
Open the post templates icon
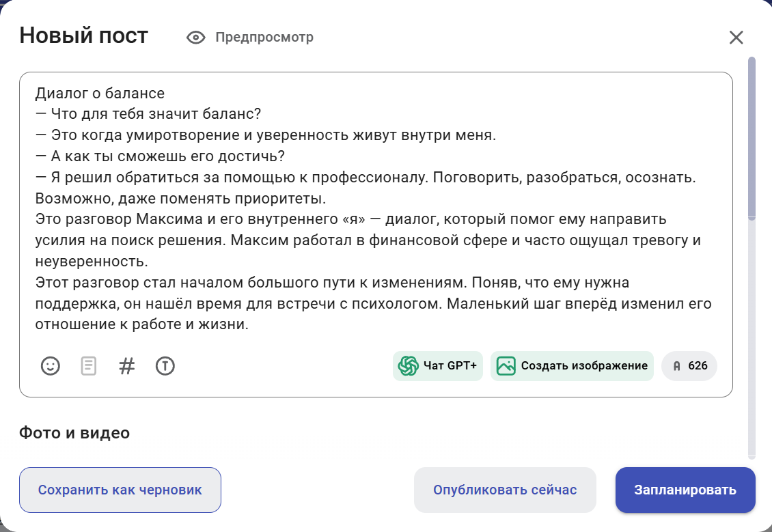pos(87,366)
